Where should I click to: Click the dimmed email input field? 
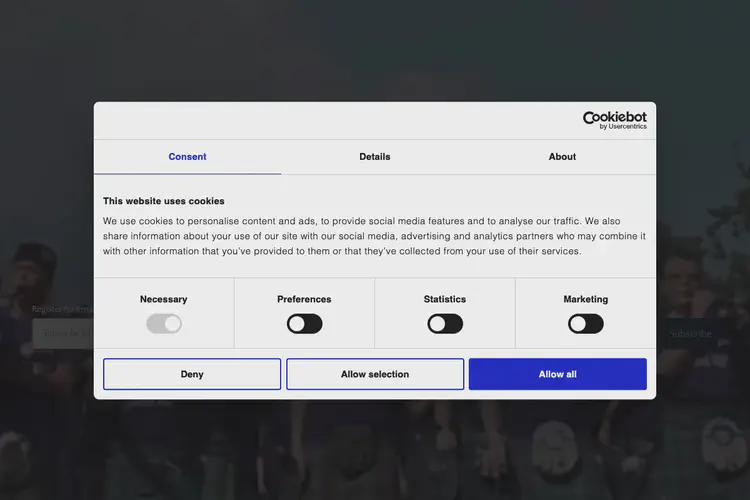(62, 333)
